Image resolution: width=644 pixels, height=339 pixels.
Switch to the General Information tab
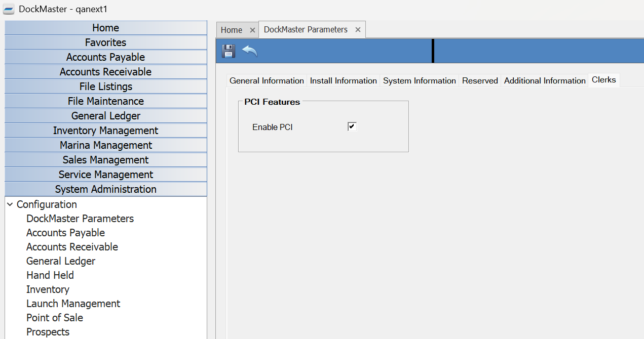tap(267, 80)
